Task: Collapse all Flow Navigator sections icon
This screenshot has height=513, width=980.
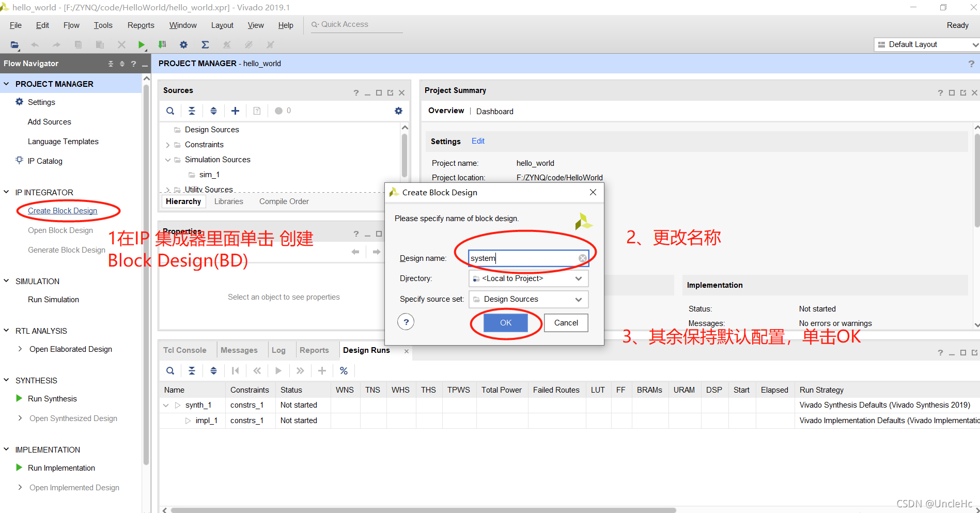Action: pos(111,64)
